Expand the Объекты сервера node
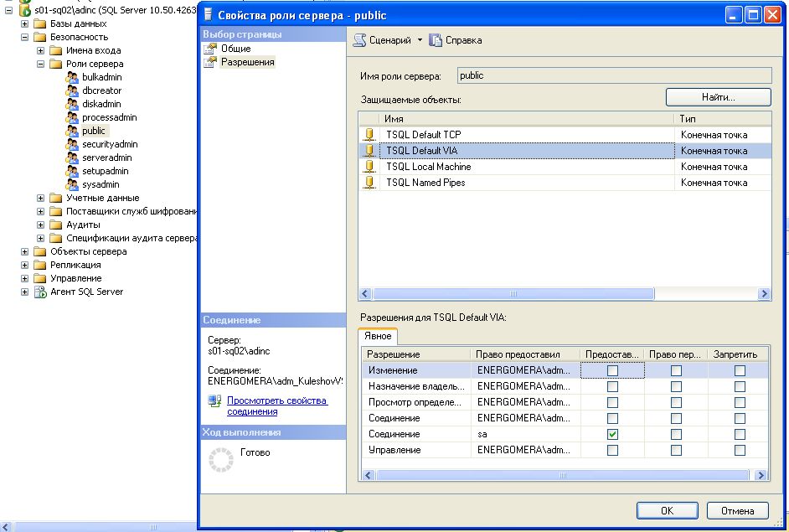The width and height of the screenshot is (789, 532). click(x=24, y=251)
